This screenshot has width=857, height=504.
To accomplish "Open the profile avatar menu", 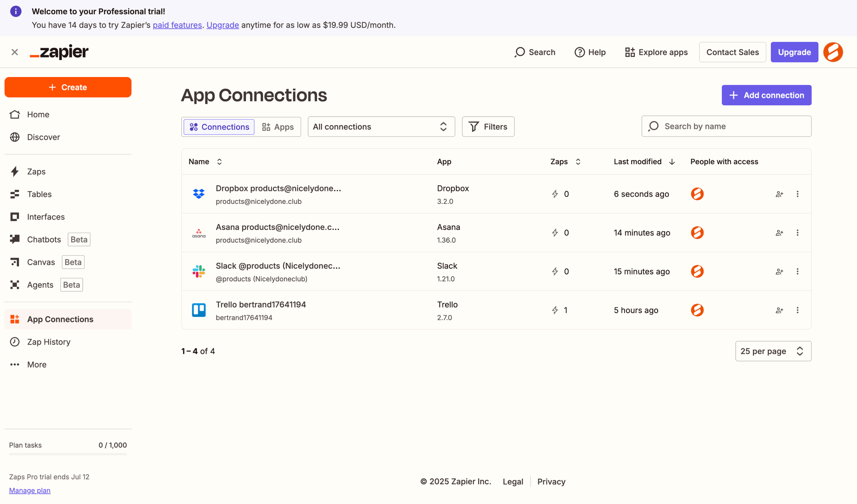I will pos(833,52).
